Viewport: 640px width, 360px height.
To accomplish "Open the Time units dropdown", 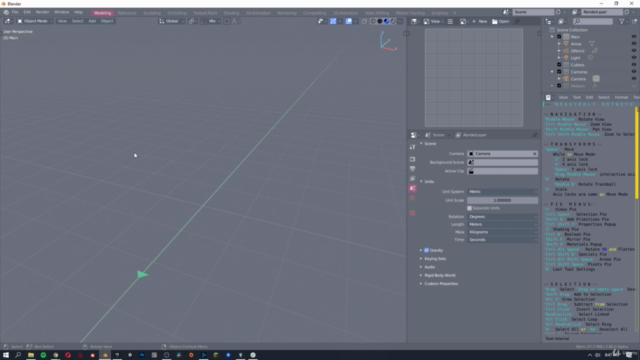I will 502,240.
